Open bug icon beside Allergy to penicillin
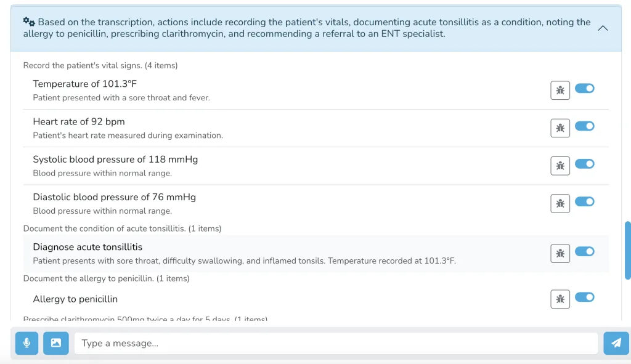Image resolution: width=631 pixels, height=364 pixels. [x=560, y=299]
